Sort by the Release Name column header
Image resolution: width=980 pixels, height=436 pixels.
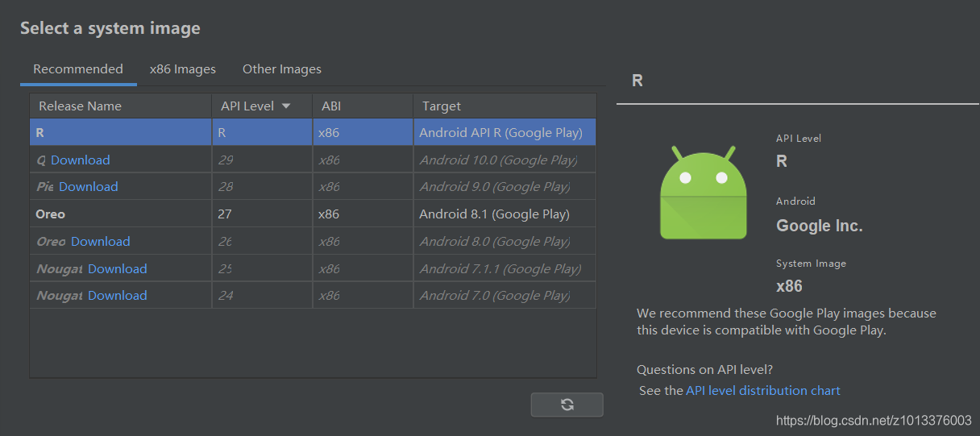[121, 106]
